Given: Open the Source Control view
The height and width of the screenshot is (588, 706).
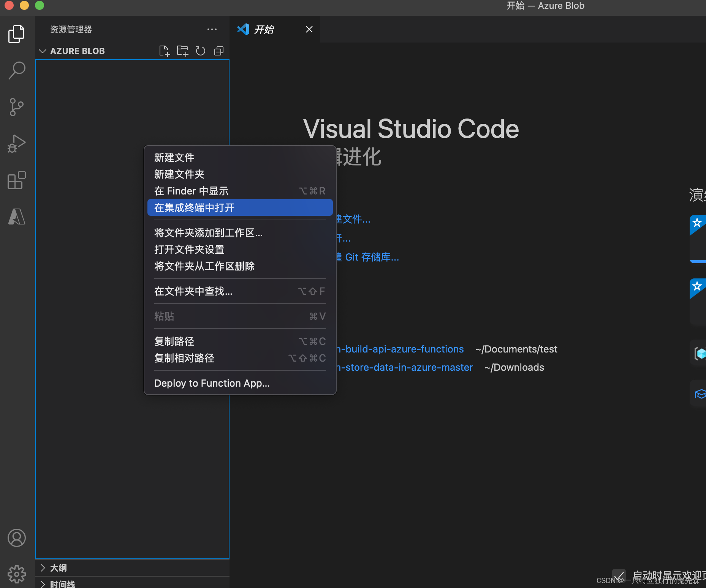Looking at the screenshot, I should [17, 107].
